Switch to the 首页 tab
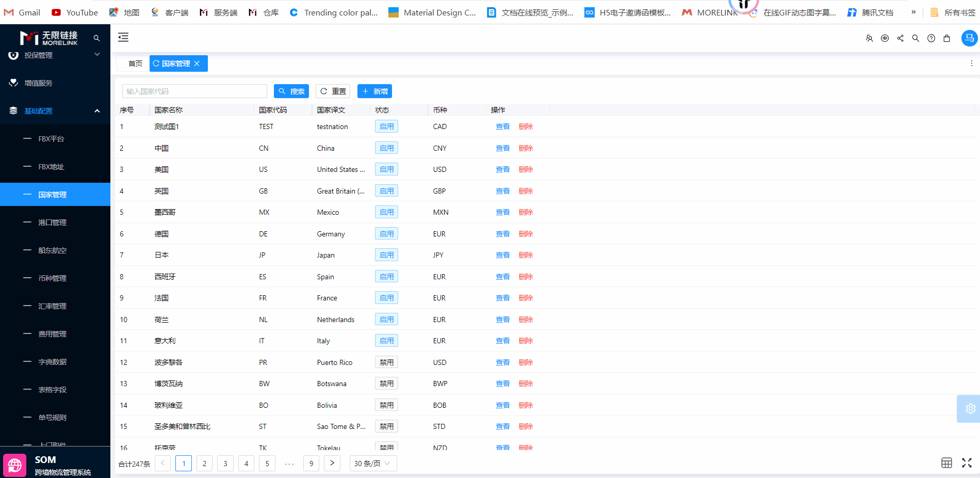The height and width of the screenshot is (478, 980). click(135, 63)
